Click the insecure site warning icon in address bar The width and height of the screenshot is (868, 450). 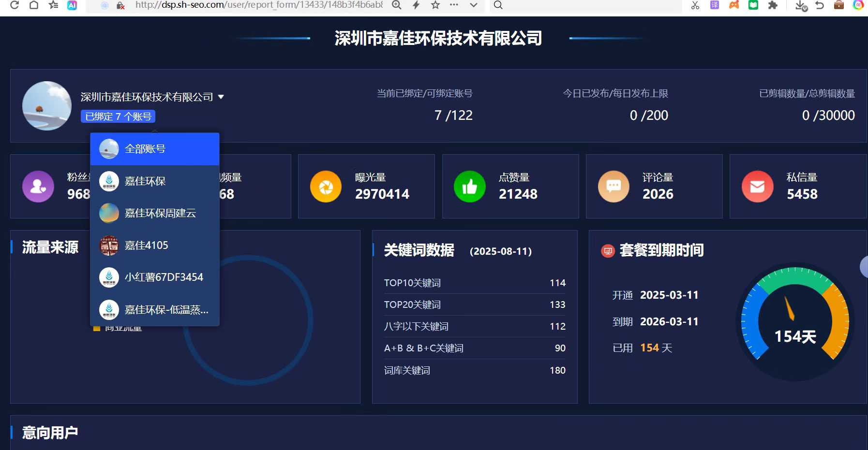[121, 5]
